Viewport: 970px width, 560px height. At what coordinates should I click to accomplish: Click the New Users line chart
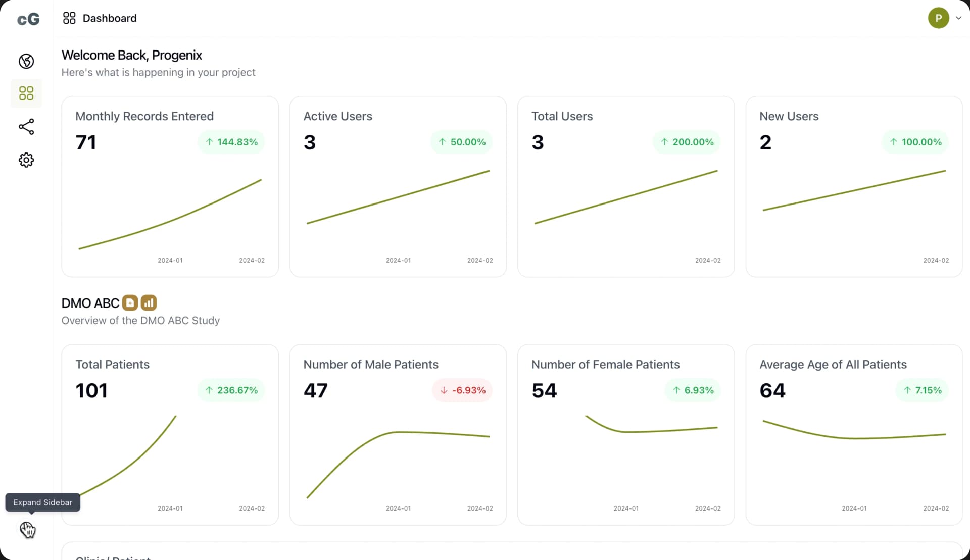854,191
